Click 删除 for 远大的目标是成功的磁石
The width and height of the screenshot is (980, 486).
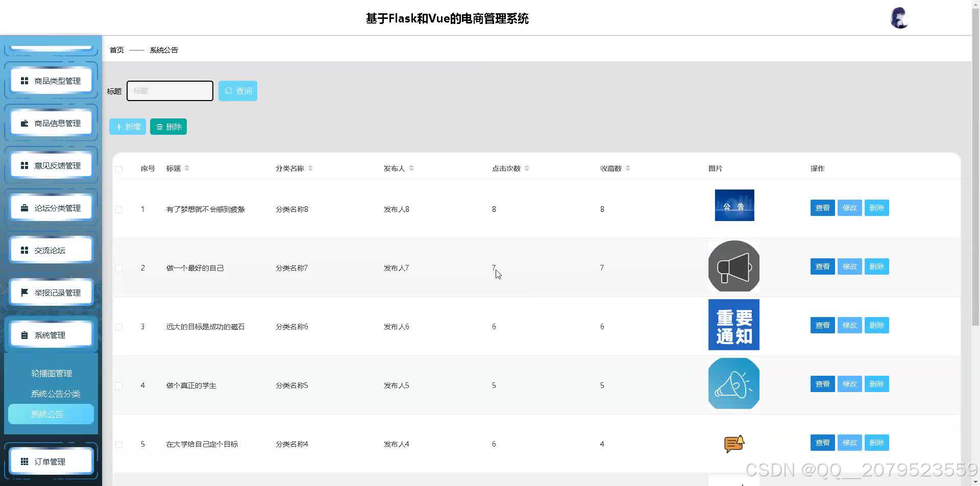coord(876,325)
